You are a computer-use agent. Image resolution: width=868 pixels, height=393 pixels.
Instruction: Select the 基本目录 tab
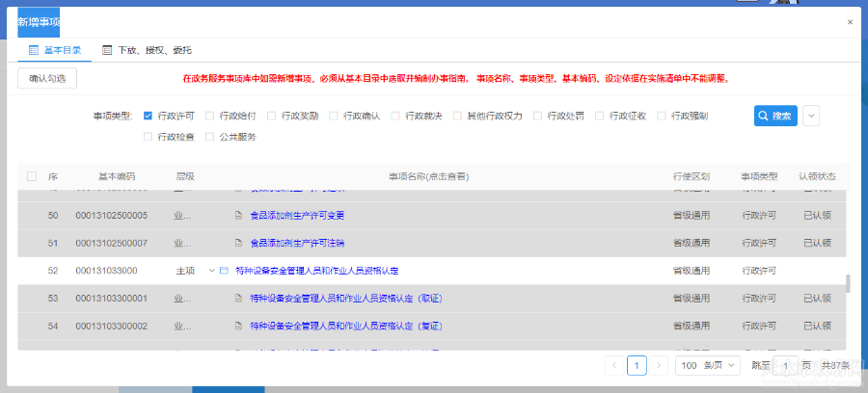(x=55, y=49)
